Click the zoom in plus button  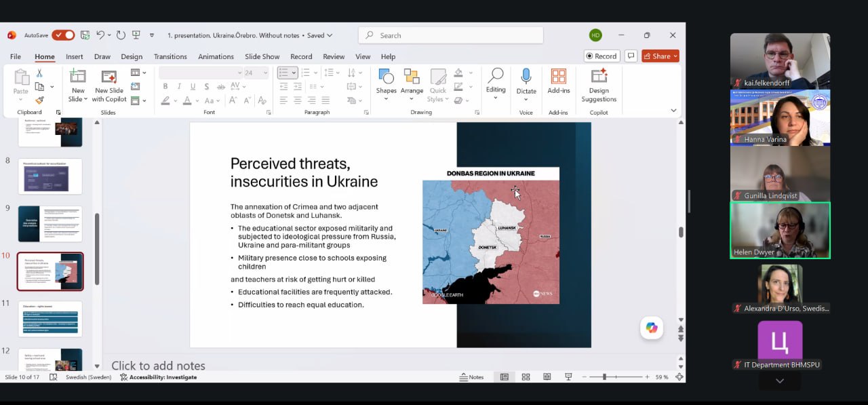pyautogui.click(x=647, y=377)
